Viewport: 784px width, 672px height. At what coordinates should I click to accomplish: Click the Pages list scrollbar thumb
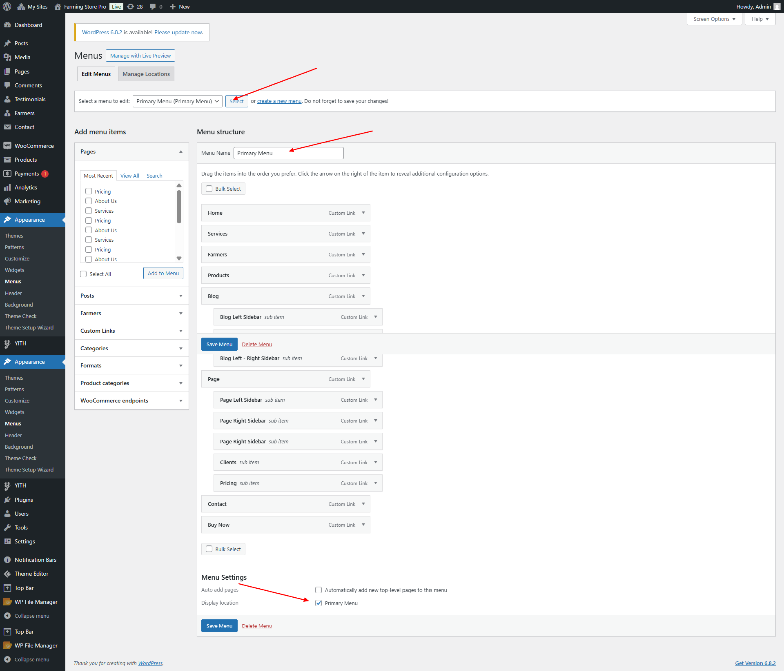(x=179, y=207)
